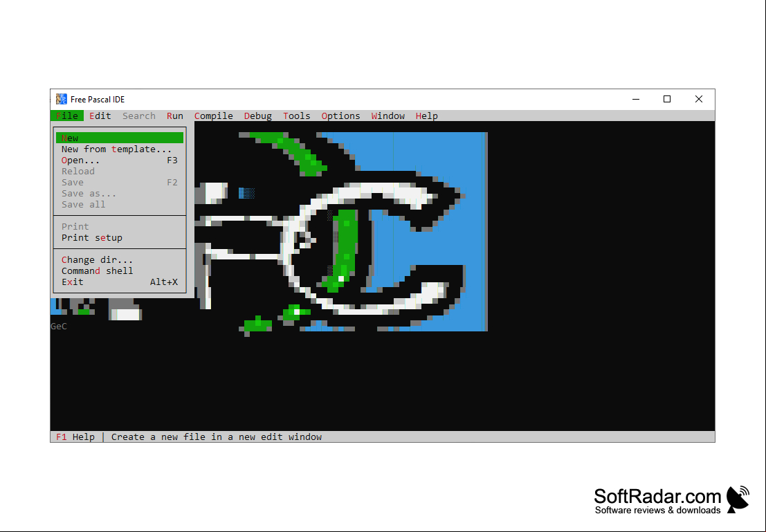Click the Free Pascal IDE title bar icon
Viewport: 766px width, 532px height.
coord(61,99)
